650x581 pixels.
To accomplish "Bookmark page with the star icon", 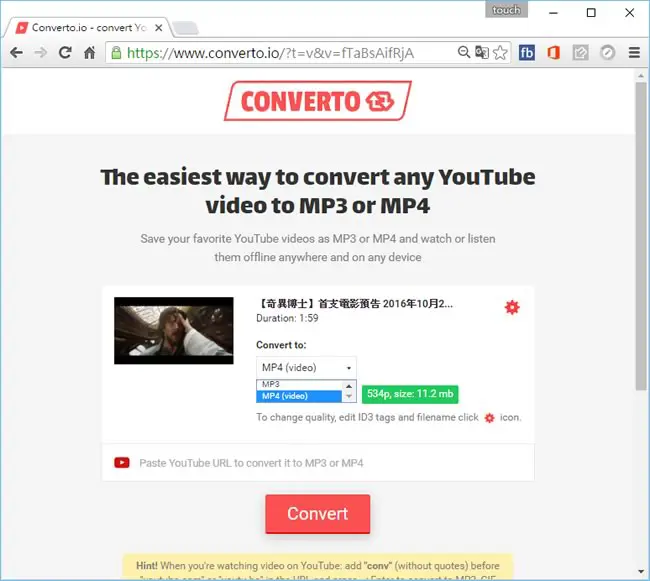I will coord(501,53).
